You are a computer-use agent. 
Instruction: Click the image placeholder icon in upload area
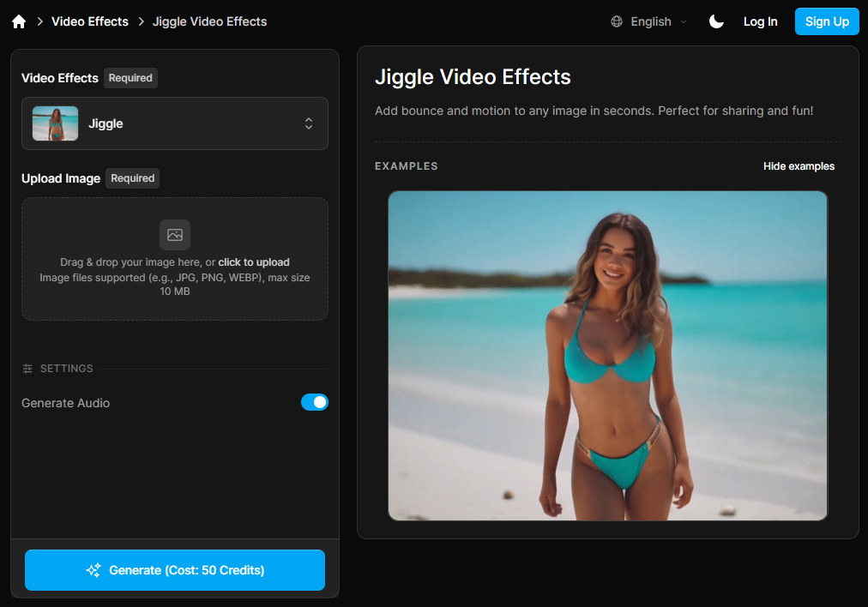coord(175,235)
